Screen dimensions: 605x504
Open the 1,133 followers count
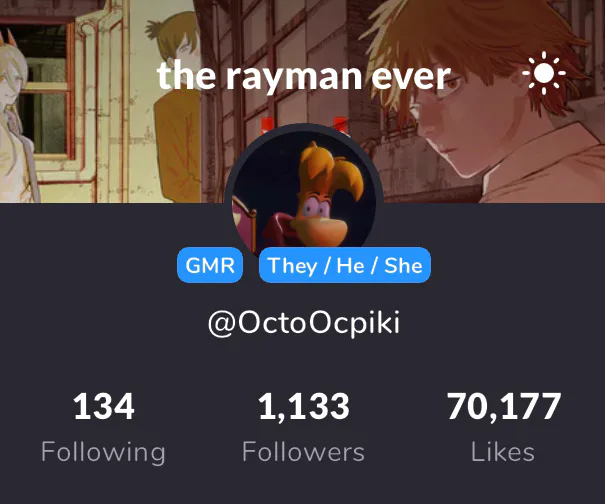click(x=304, y=406)
